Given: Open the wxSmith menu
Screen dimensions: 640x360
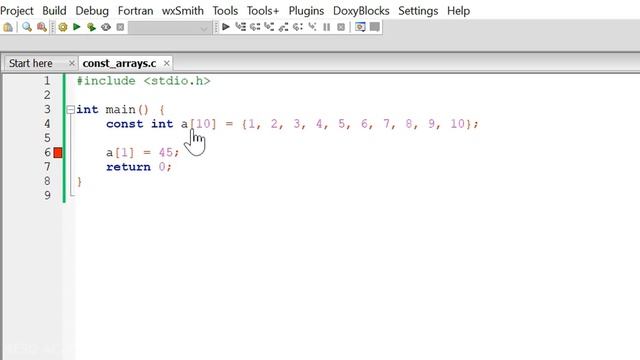Looking at the screenshot, I should 183,11.
